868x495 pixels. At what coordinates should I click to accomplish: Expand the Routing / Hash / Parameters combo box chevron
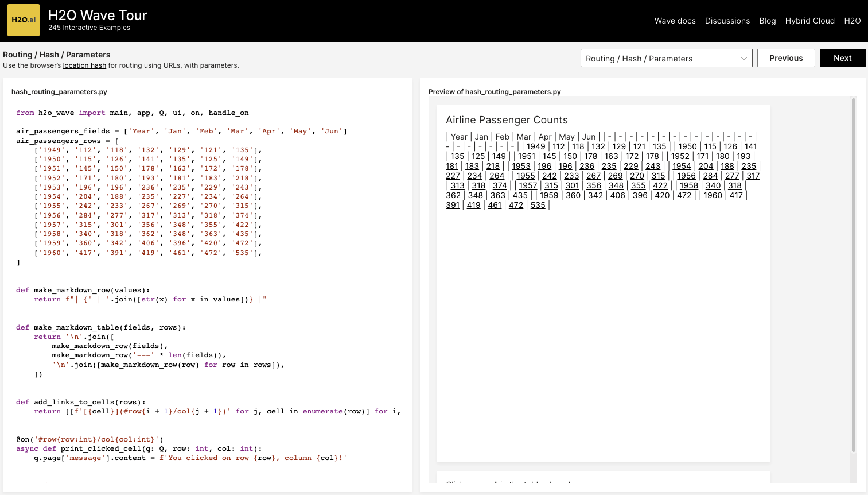tap(742, 58)
